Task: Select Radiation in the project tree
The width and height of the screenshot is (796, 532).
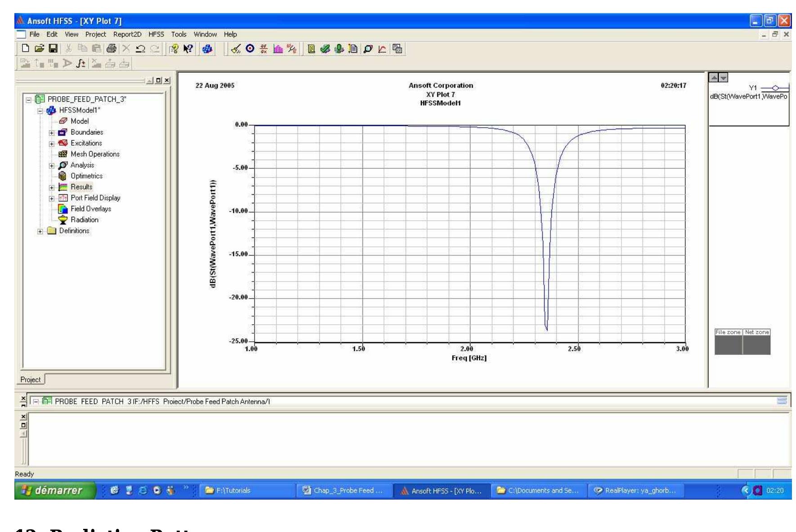Action: tap(85, 220)
